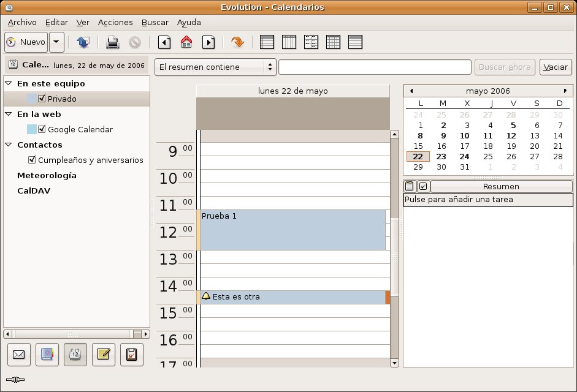Click the search text input field
The height and width of the screenshot is (392, 577).
tap(375, 67)
